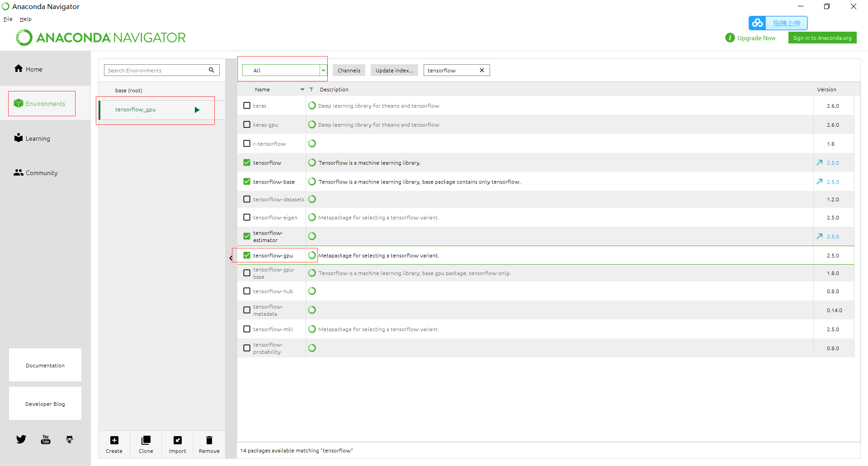Remove the selected environment
The height and width of the screenshot is (466, 868).
pyautogui.click(x=209, y=444)
